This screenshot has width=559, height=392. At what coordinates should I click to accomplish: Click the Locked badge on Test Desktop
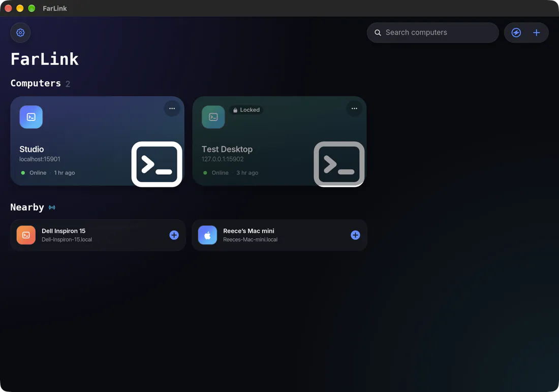coord(246,110)
